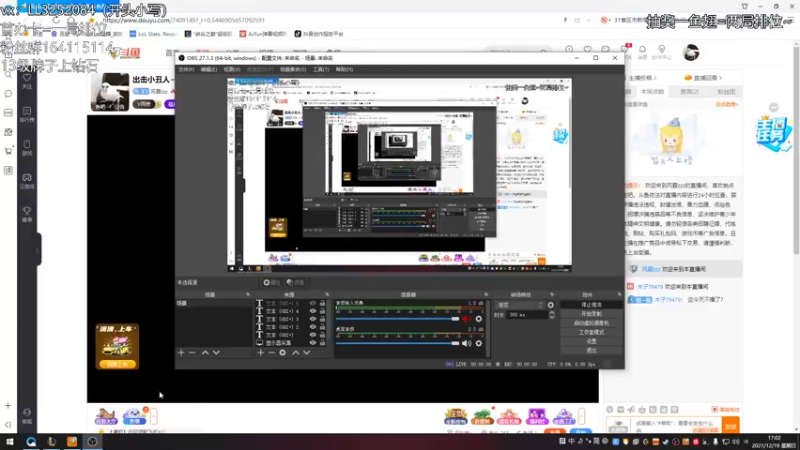Open the blue browser taskbar icon
800x450 pixels.
(x=31, y=442)
